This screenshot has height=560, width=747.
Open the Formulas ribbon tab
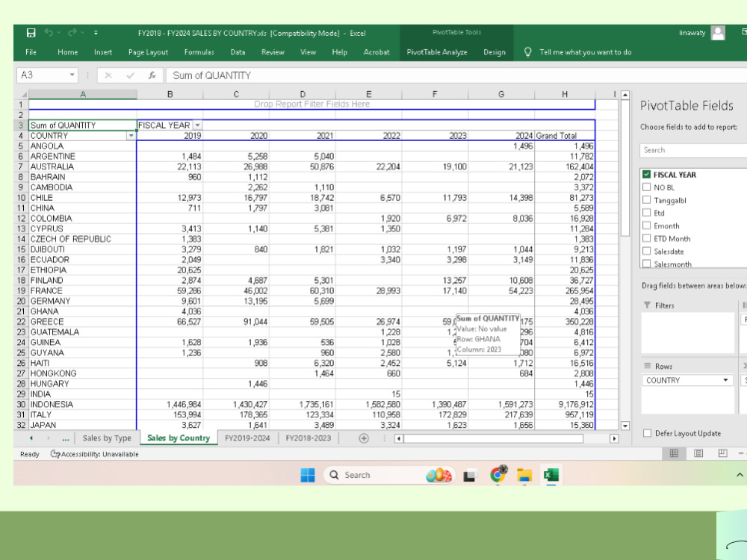click(x=199, y=52)
